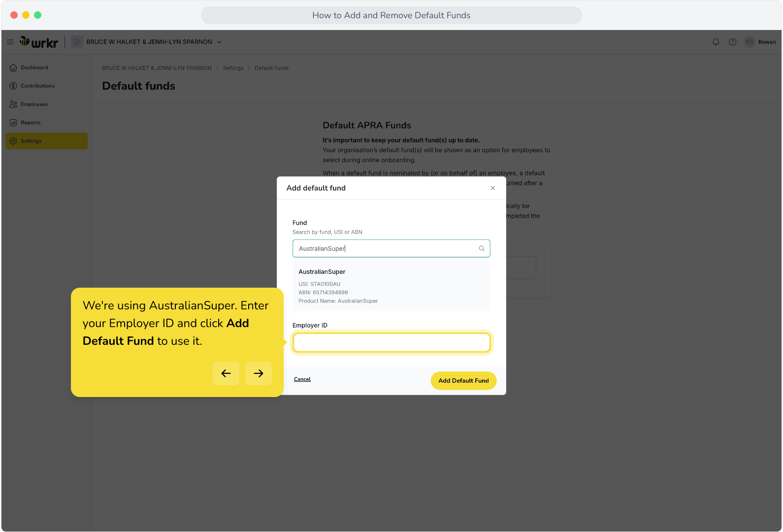
Task: Click the Settings gear icon
Action: pos(13,141)
